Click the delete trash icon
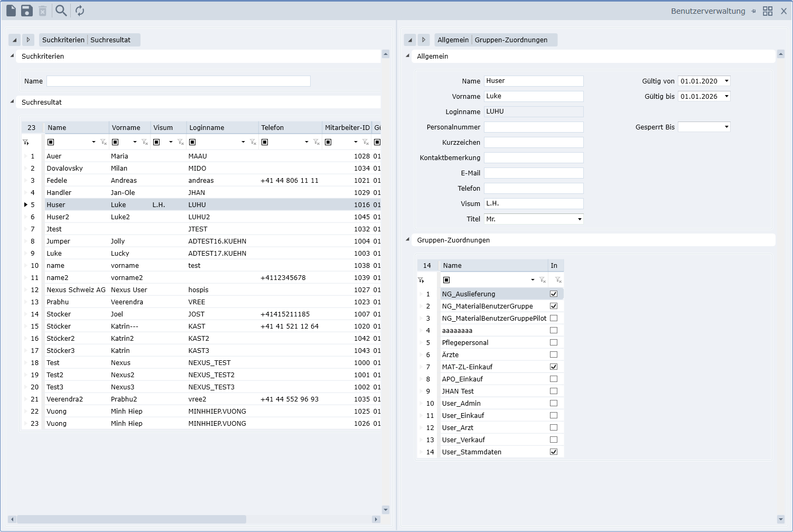The height and width of the screenshot is (532, 793). point(43,11)
